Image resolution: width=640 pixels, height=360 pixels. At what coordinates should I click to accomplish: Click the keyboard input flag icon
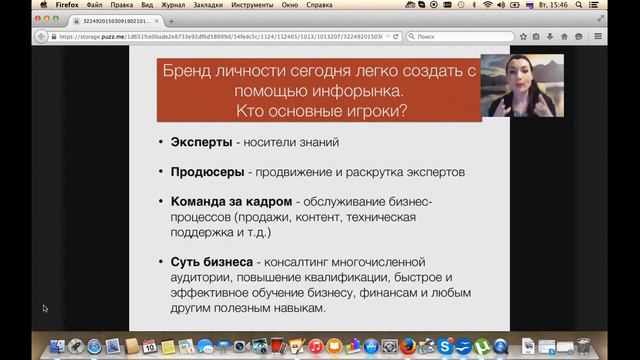(530, 5)
